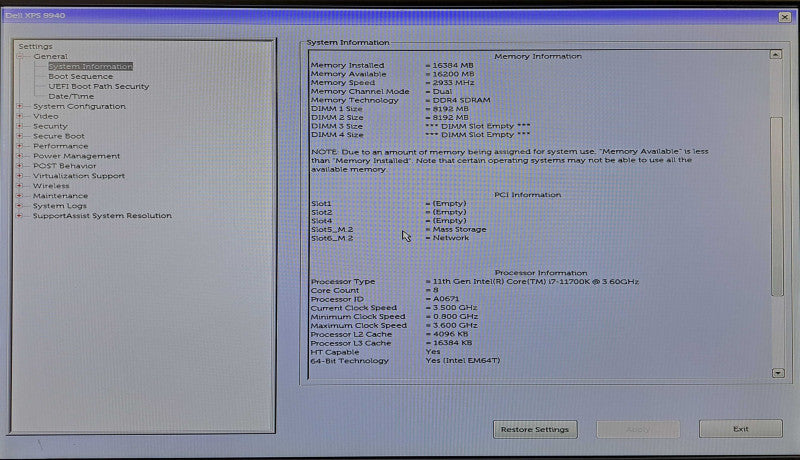
Task: Click the DIMM 3 Size label
Action: tap(337, 126)
